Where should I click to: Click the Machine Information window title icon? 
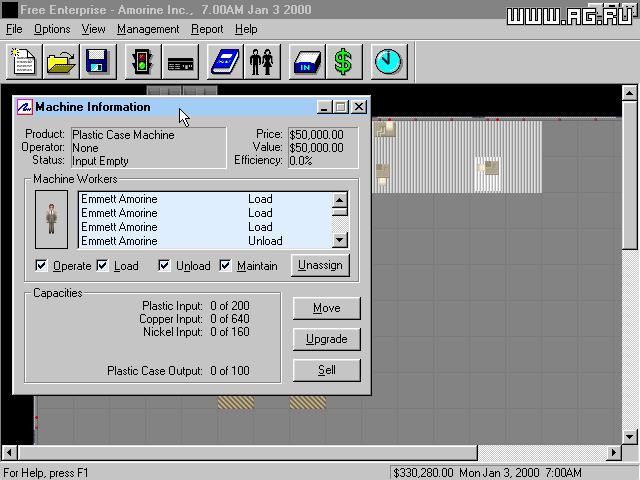pos(24,107)
